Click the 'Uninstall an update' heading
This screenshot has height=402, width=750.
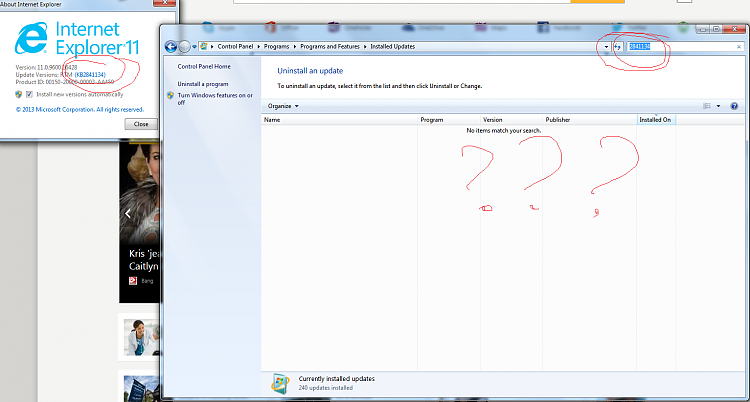(310, 71)
